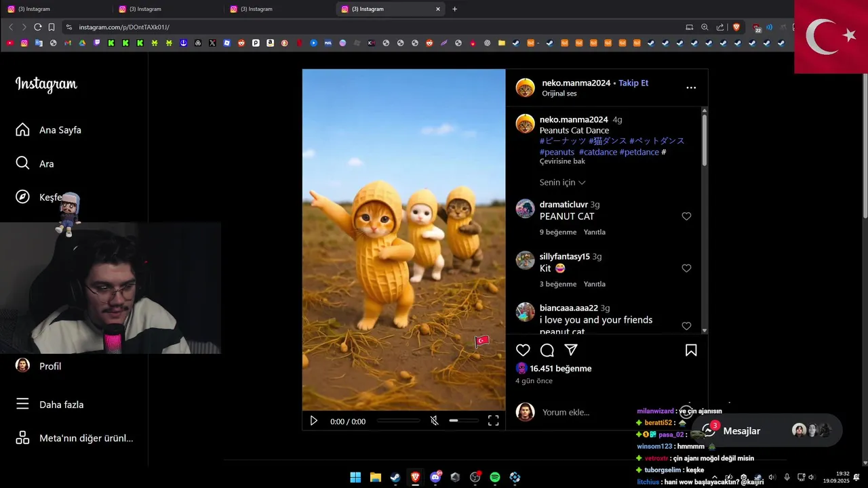The height and width of the screenshot is (488, 868).
Task: Switch to the second Instagram tab
Action: [x=167, y=9]
